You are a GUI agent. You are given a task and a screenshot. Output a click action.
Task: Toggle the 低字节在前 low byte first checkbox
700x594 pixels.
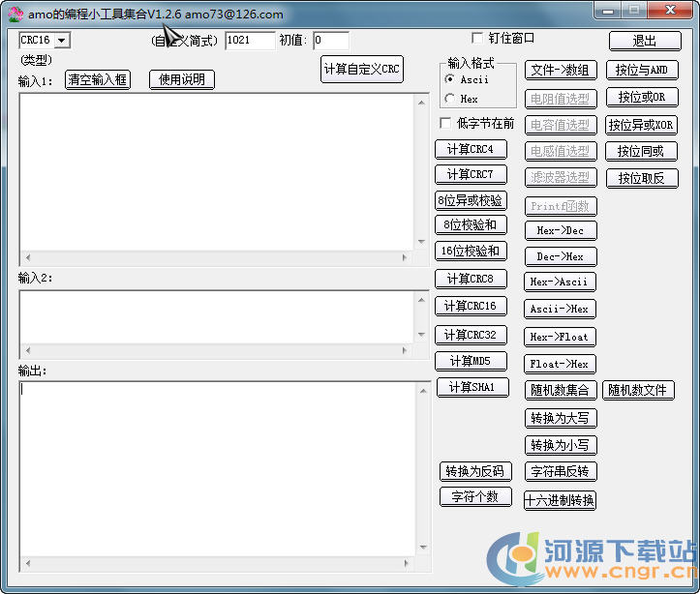[445, 123]
